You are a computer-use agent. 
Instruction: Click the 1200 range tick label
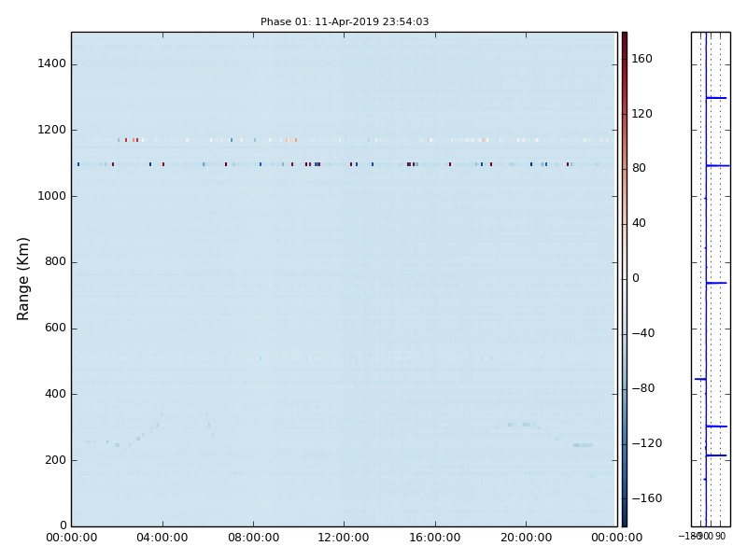click(x=52, y=130)
